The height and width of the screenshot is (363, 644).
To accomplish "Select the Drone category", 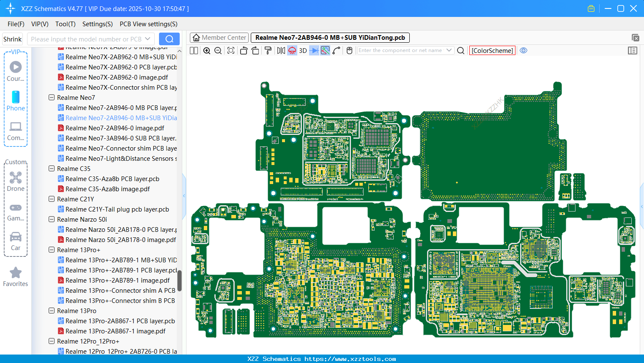I will click(x=16, y=181).
